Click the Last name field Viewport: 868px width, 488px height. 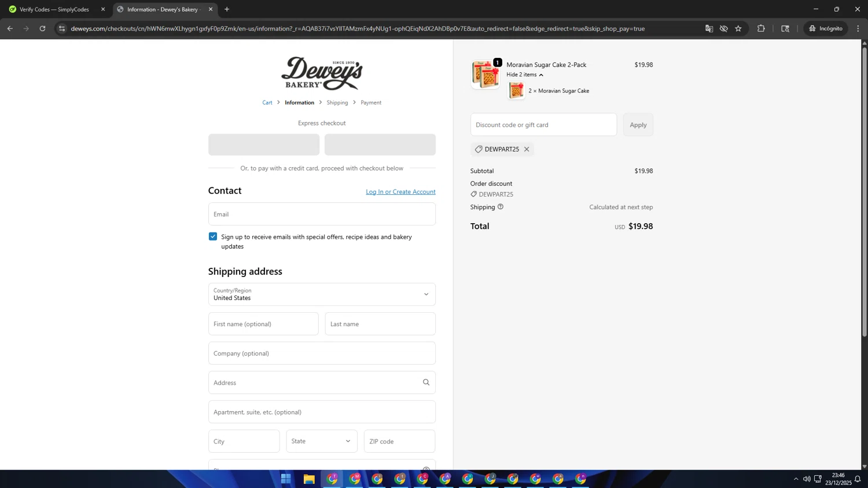click(380, 324)
